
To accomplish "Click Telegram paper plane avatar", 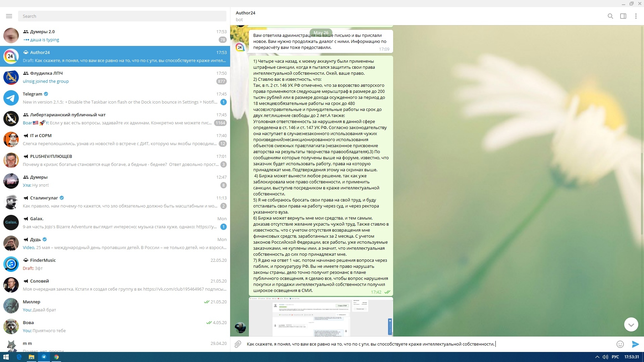I will click(x=11, y=98).
